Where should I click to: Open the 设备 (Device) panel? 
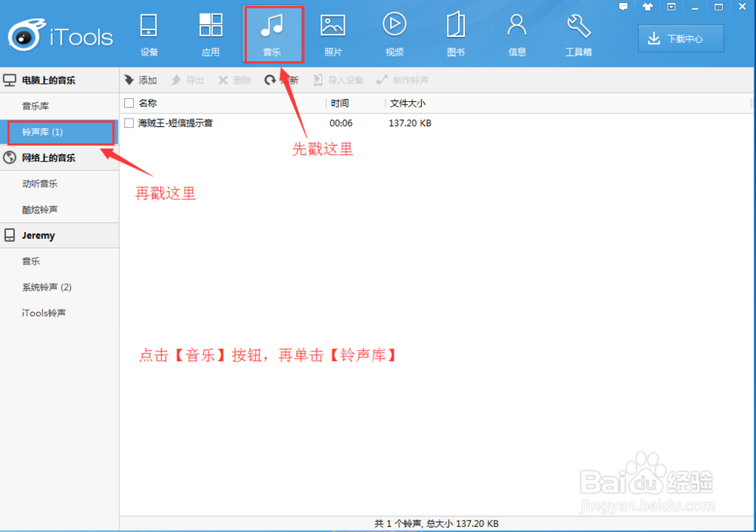pos(148,34)
